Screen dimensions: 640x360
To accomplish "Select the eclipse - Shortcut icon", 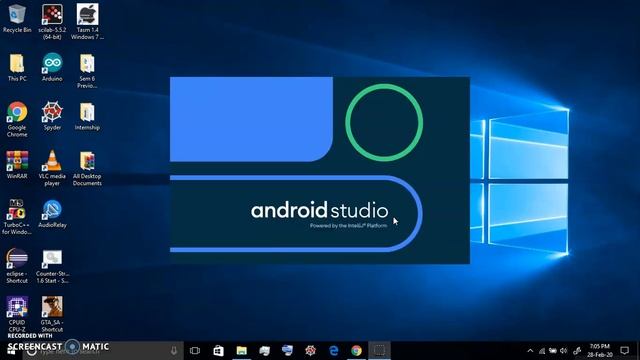I will pyautogui.click(x=17, y=266).
